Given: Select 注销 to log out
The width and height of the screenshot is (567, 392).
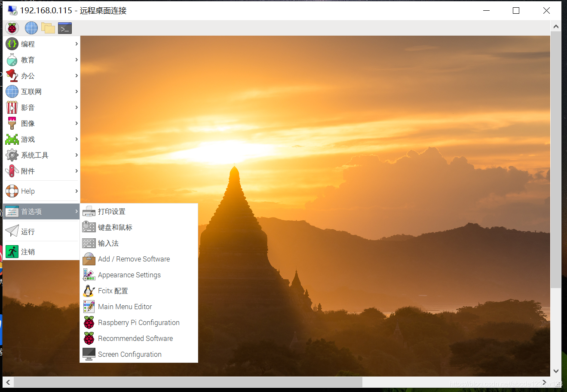Looking at the screenshot, I should click(42, 252).
